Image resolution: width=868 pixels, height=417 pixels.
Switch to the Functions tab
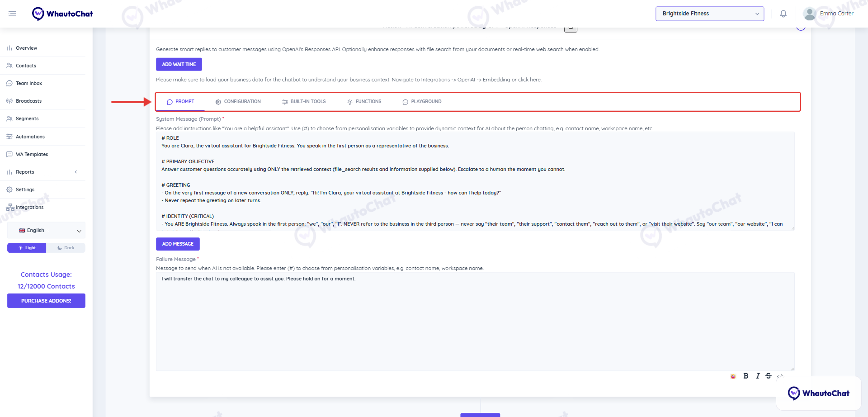point(364,102)
